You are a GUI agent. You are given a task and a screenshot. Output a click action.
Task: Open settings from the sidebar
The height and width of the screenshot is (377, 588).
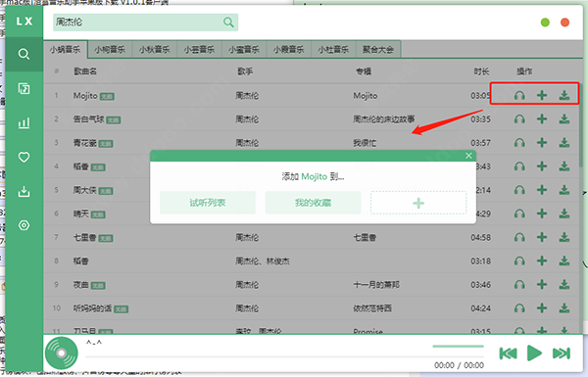pos(24,225)
